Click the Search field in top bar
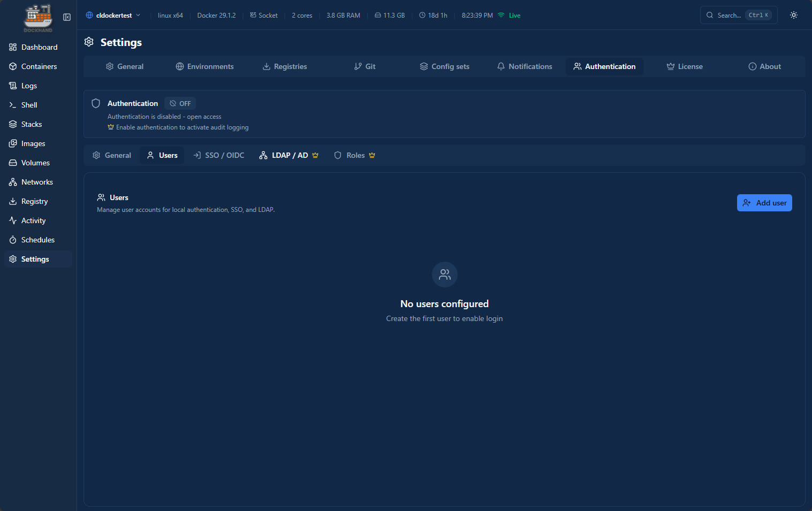 733,15
